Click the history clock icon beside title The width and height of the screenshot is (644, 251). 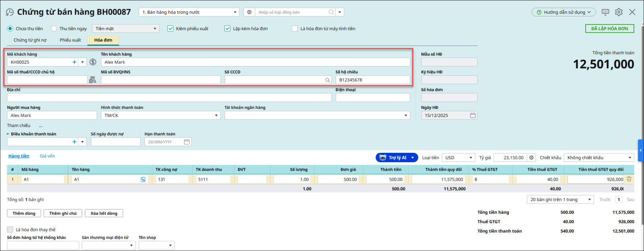click(x=10, y=12)
